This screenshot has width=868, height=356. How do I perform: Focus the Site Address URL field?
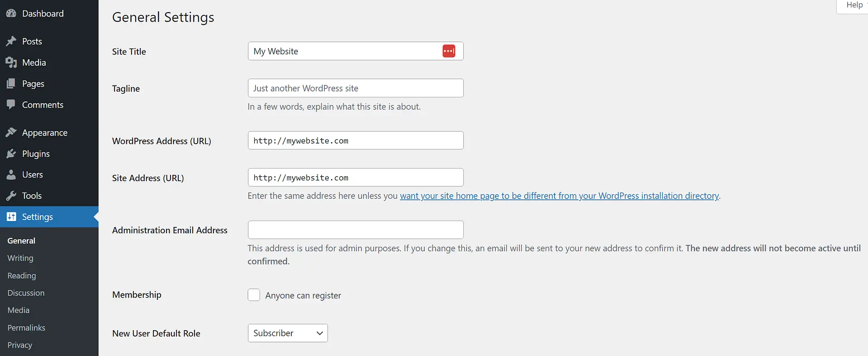[356, 178]
